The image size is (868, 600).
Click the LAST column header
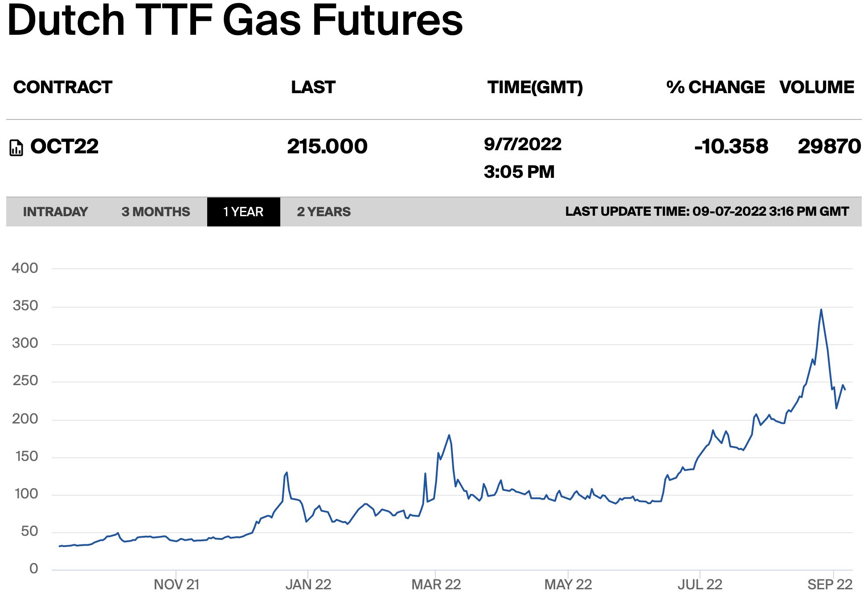tap(313, 87)
